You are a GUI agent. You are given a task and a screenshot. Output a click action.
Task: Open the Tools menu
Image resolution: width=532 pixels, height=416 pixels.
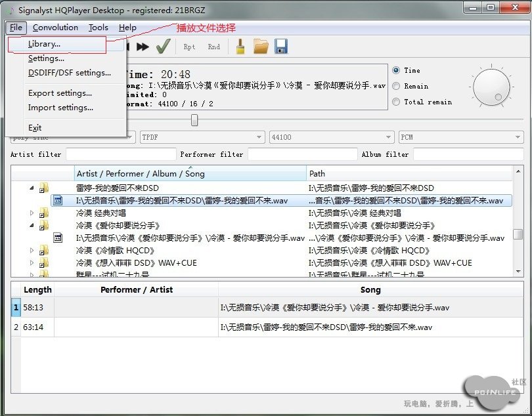(99, 28)
